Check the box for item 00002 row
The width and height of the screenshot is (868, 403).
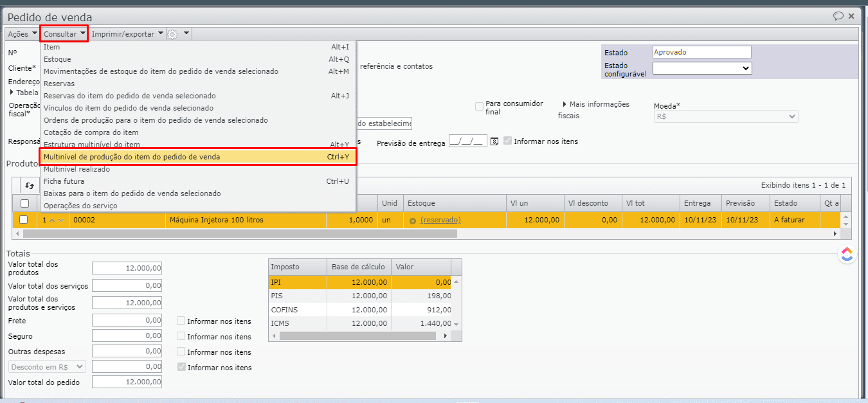click(x=24, y=220)
